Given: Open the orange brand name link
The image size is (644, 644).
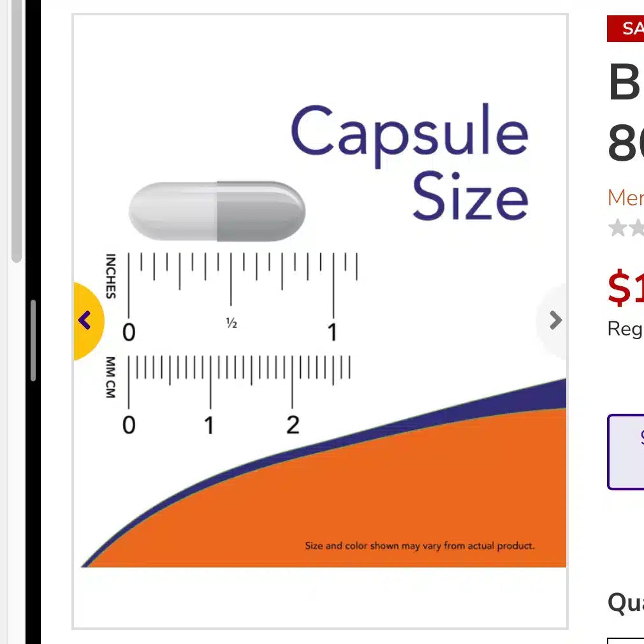Looking at the screenshot, I should click(x=626, y=198).
